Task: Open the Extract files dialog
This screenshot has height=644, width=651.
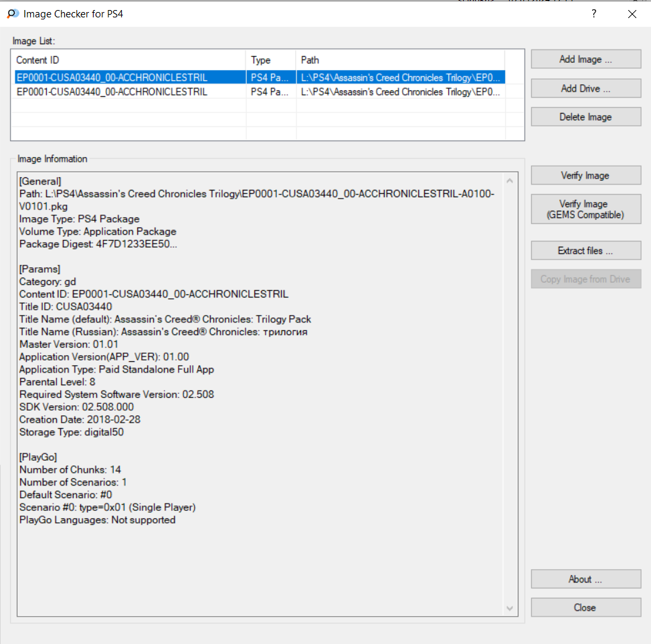Action: [586, 251]
